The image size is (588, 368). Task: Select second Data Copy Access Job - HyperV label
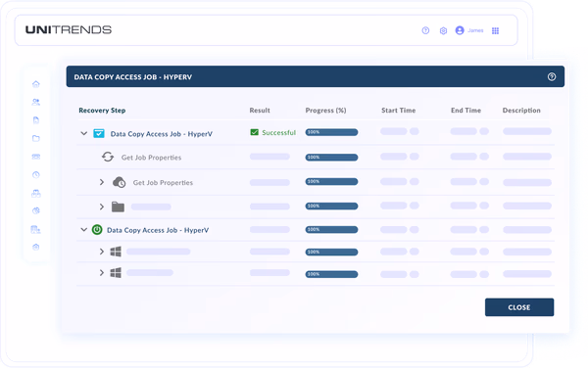[x=158, y=230]
